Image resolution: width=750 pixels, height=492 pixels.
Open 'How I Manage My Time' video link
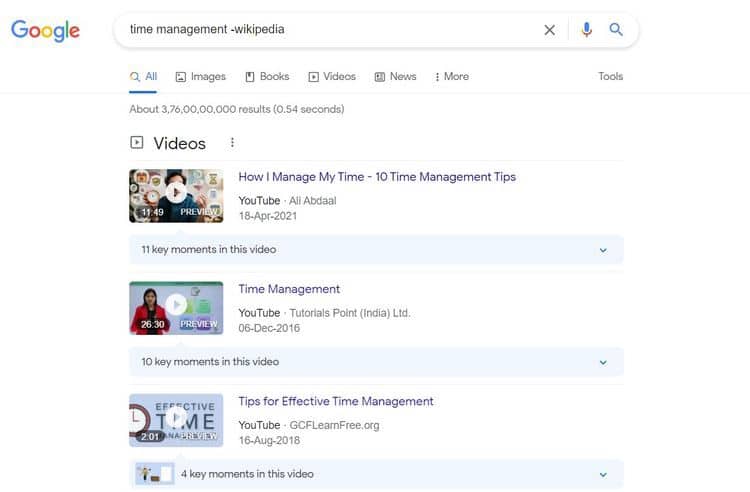click(377, 177)
